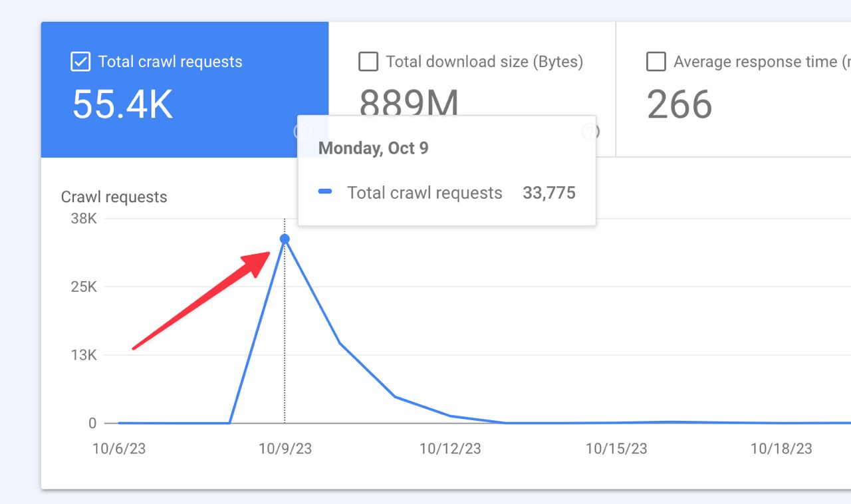Click blue legend swatch in tooltip

(325, 192)
